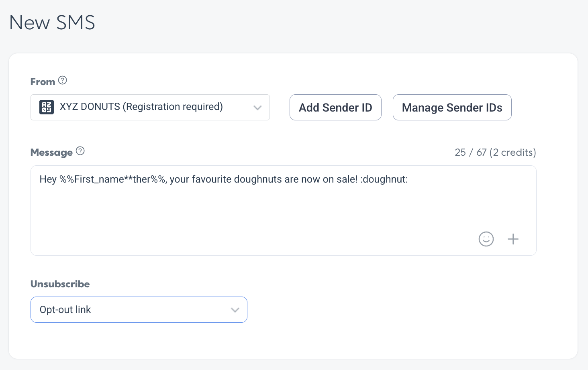Click the From field label
The image size is (588, 370).
click(x=43, y=81)
